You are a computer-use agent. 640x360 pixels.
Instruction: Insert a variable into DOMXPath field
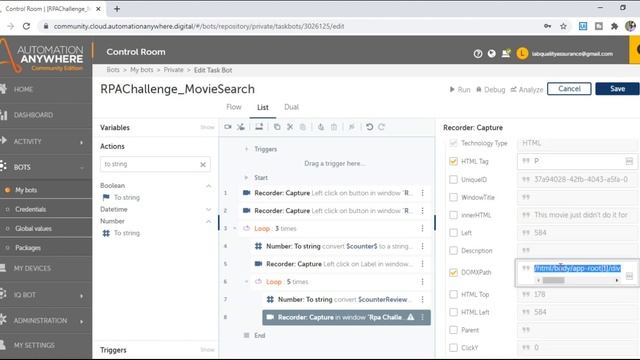pos(629,276)
